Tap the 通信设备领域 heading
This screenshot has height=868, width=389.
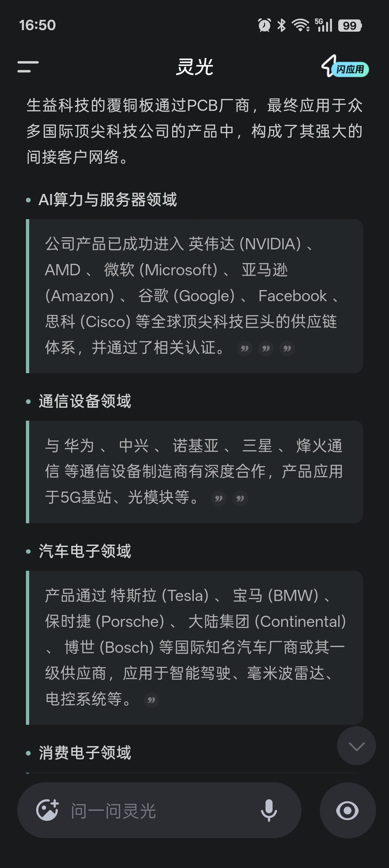85,401
